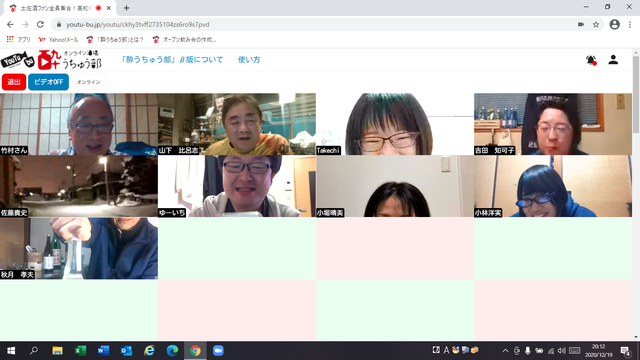Image resolution: width=640 pixels, height=360 pixels.
Task: Click the オンライン status button
Action: click(x=89, y=82)
